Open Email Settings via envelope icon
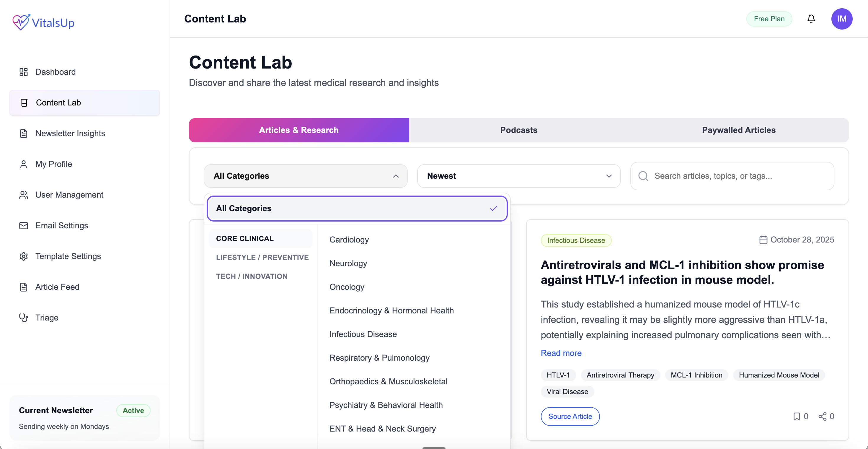 (x=24, y=225)
